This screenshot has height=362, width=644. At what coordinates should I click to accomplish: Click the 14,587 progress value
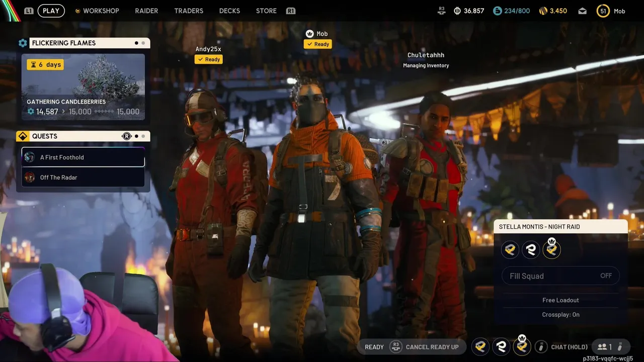tap(47, 112)
